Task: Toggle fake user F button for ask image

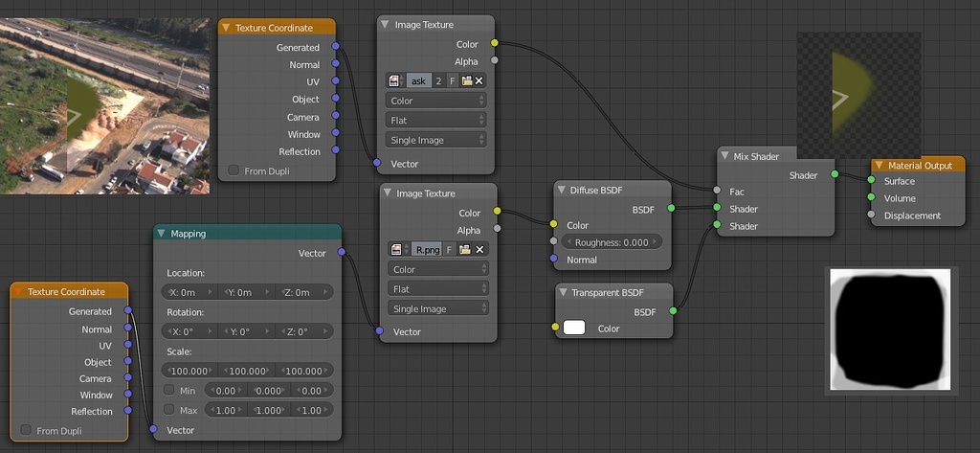Action: [452, 80]
